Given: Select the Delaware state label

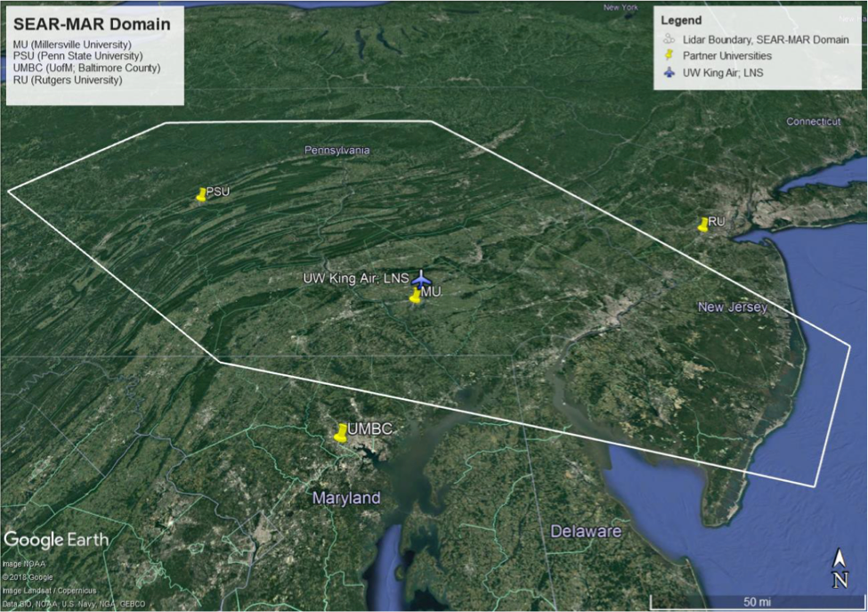Looking at the screenshot, I should 584,532.
